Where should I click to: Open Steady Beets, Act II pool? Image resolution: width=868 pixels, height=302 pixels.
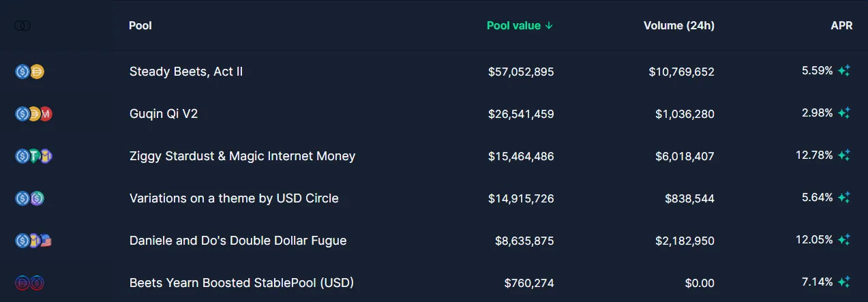pyautogui.click(x=186, y=72)
